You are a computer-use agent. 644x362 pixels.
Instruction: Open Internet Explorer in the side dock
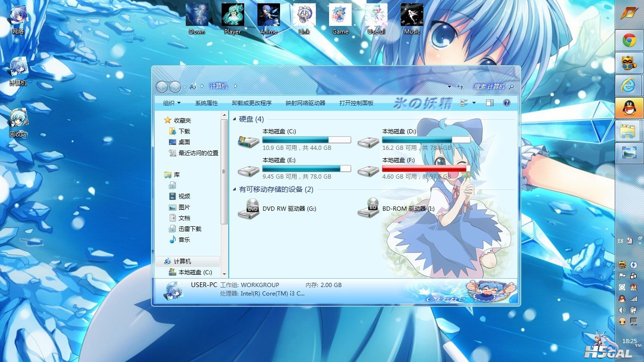629,85
